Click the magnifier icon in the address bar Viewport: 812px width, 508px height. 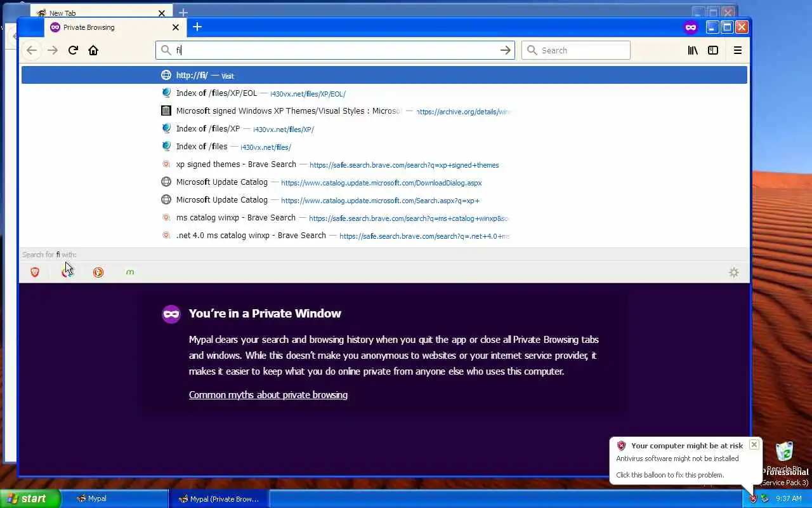click(166, 50)
